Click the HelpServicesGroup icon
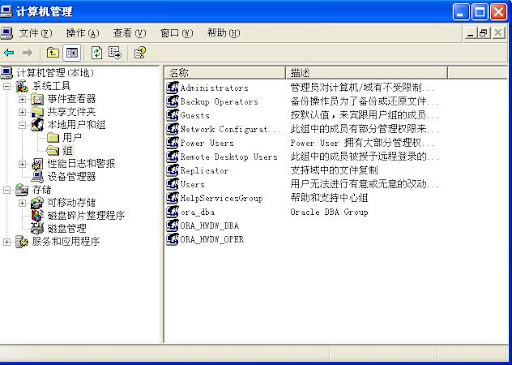Screen dimensions: 512x365 click(172, 198)
